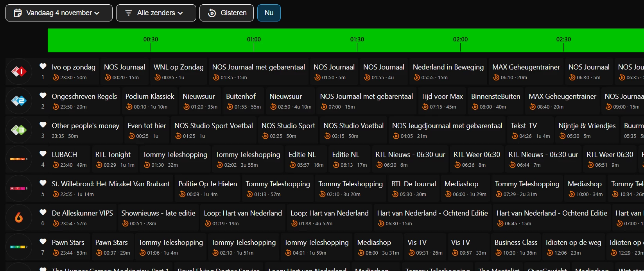
Task: Open NOS Jeugdjournaal met gebarentaal
Action: click(x=447, y=130)
